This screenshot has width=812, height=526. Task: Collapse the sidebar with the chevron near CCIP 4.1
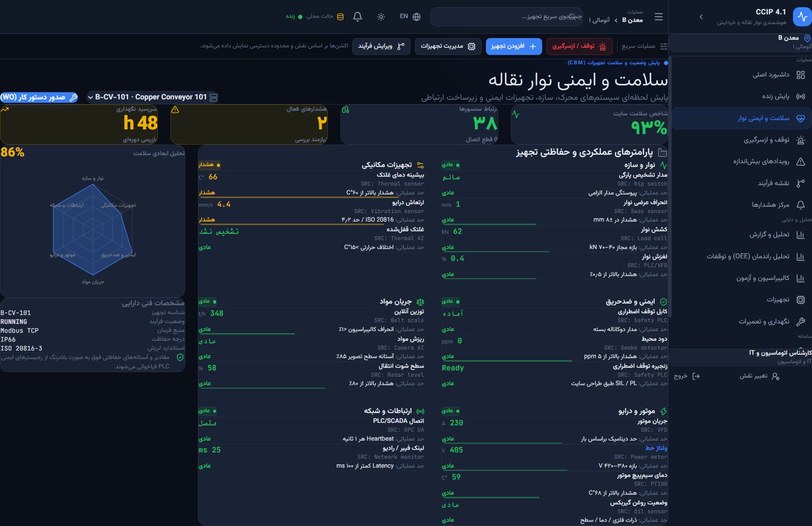click(x=701, y=17)
